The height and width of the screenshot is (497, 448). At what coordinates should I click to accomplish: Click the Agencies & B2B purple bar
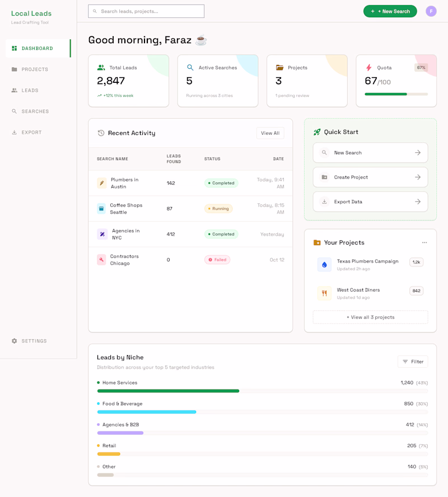click(x=120, y=433)
